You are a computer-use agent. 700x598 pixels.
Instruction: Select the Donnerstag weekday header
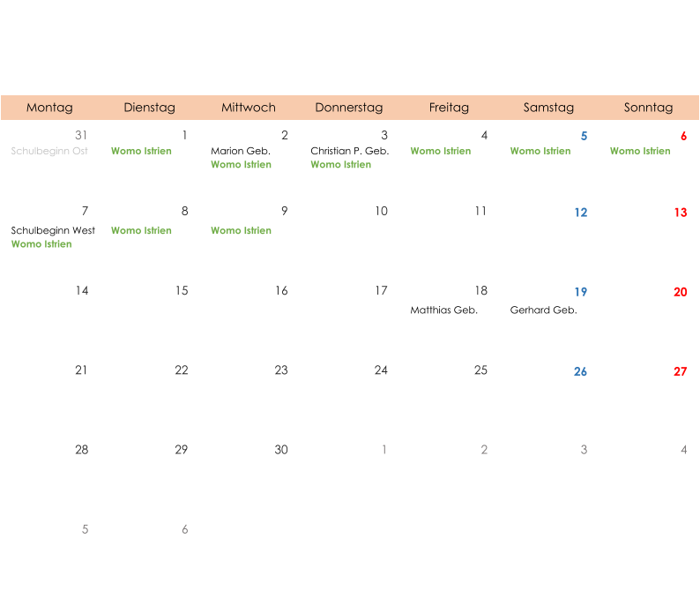coord(349,108)
